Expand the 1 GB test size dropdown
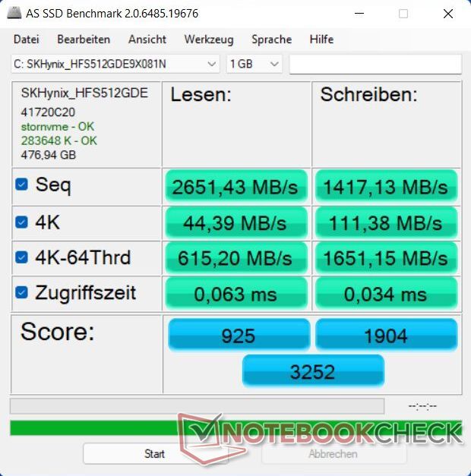Screen dimensions: 471x476 point(254,64)
